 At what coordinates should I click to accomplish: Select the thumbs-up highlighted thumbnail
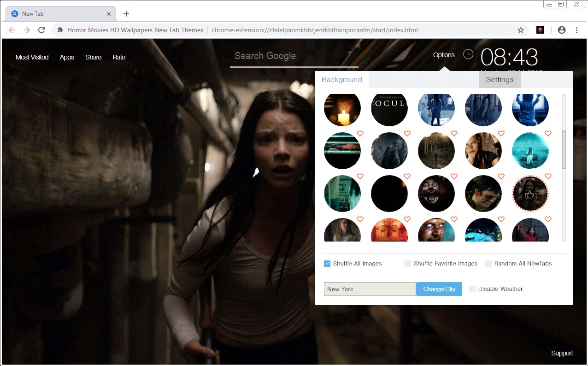[x=530, y=194]
